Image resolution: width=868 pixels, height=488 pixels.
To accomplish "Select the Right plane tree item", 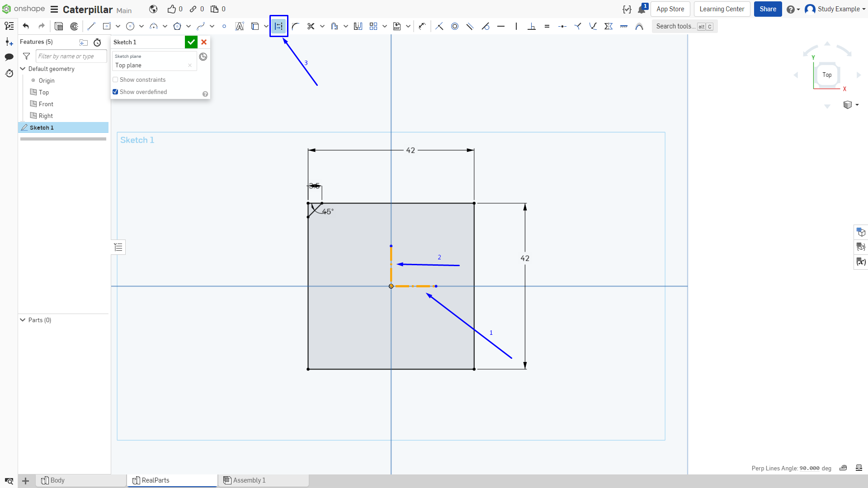I will click(x=46, y=116).
